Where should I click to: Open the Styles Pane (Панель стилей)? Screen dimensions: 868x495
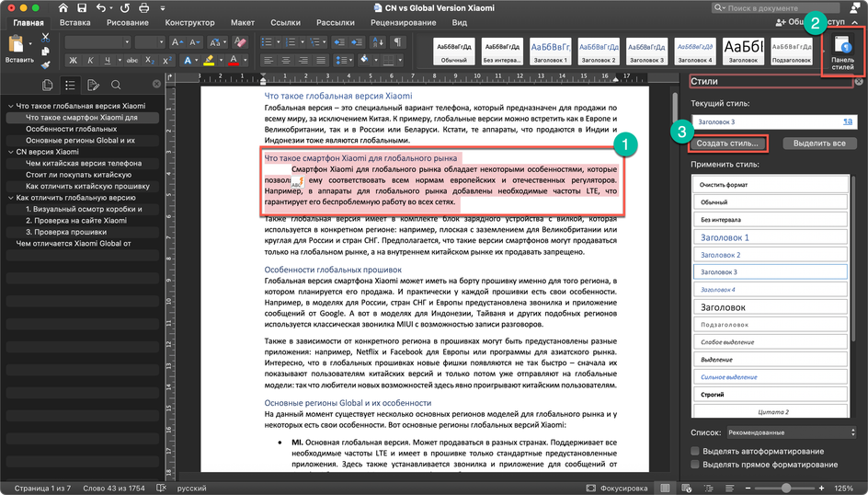click(x=842, y=52)
